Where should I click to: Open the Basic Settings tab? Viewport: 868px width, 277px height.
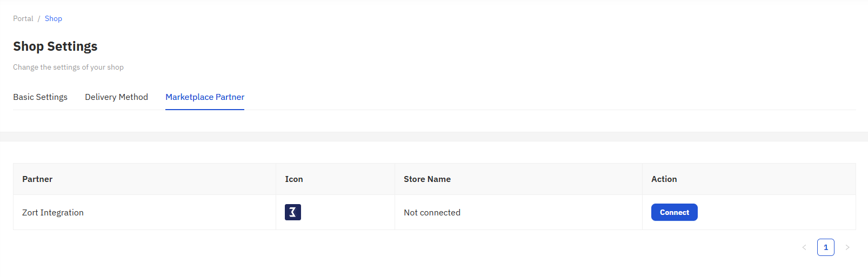pyautogui.click(x=41, y=97)
